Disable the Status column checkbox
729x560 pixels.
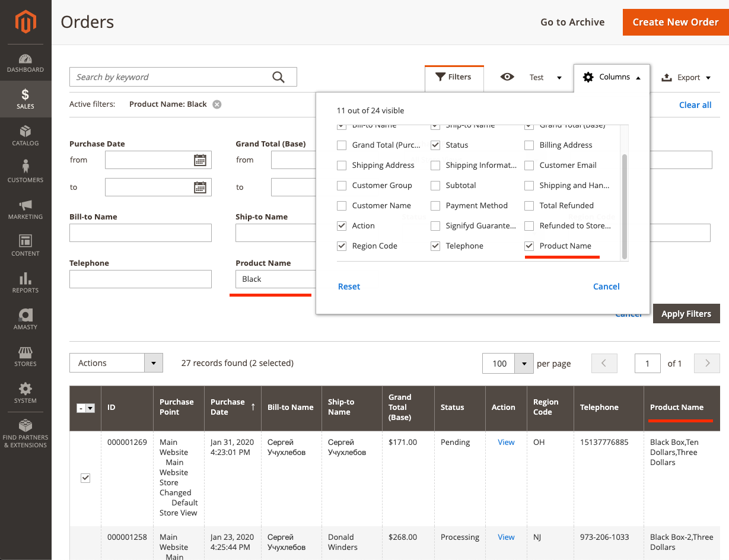(x=435, y=145)
